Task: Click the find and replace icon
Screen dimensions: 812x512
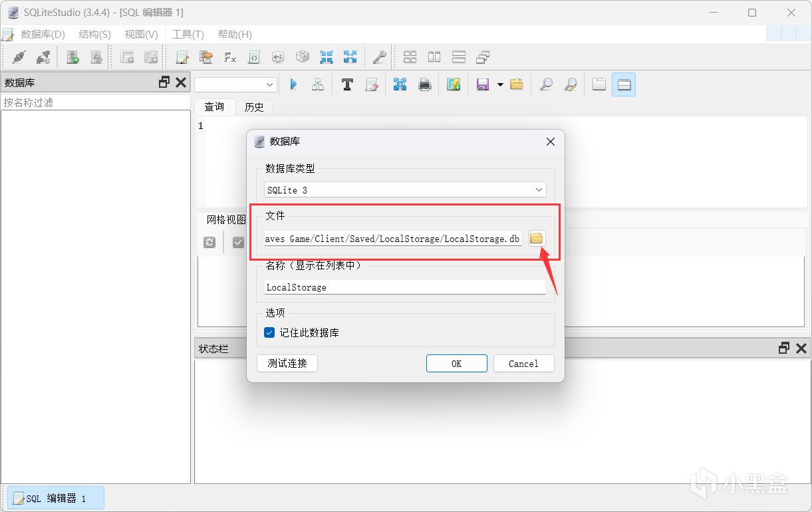Action: tap(570, 84)
